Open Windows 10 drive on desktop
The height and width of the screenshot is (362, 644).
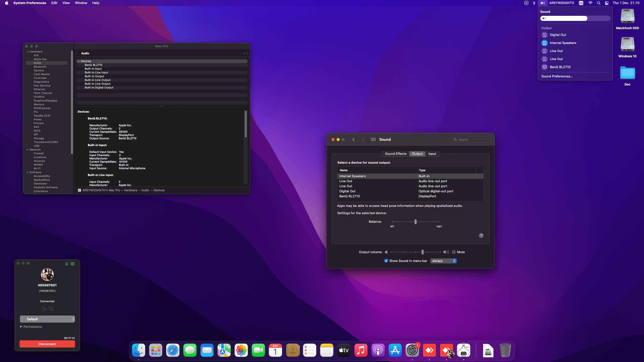coord(627,48)
